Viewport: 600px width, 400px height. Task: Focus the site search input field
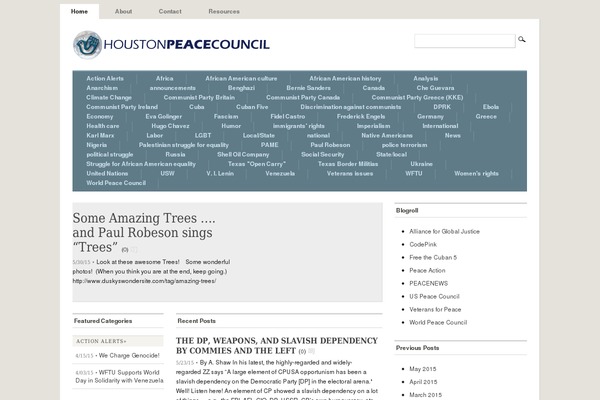click(x=465, y=41)
